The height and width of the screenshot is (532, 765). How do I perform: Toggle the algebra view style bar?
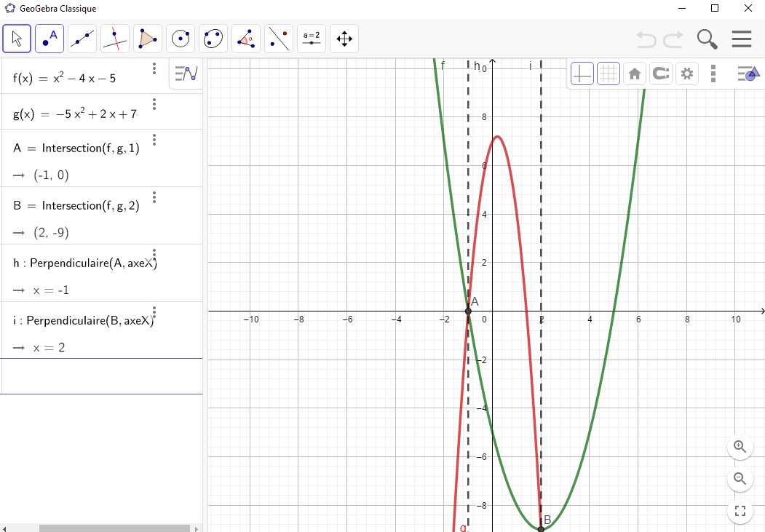(x=186, y=74)
